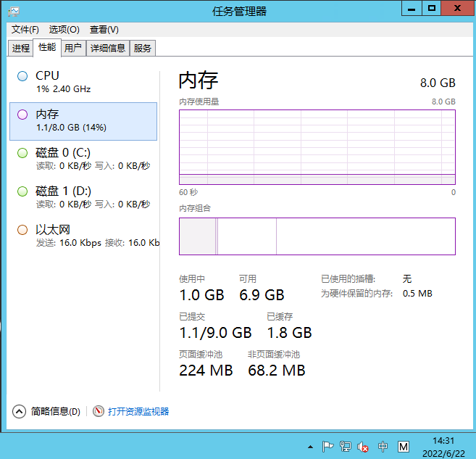The height and width of the screenshot is (459, 476).
Task: Click the muted speaker tray icon
Action: 364,447
